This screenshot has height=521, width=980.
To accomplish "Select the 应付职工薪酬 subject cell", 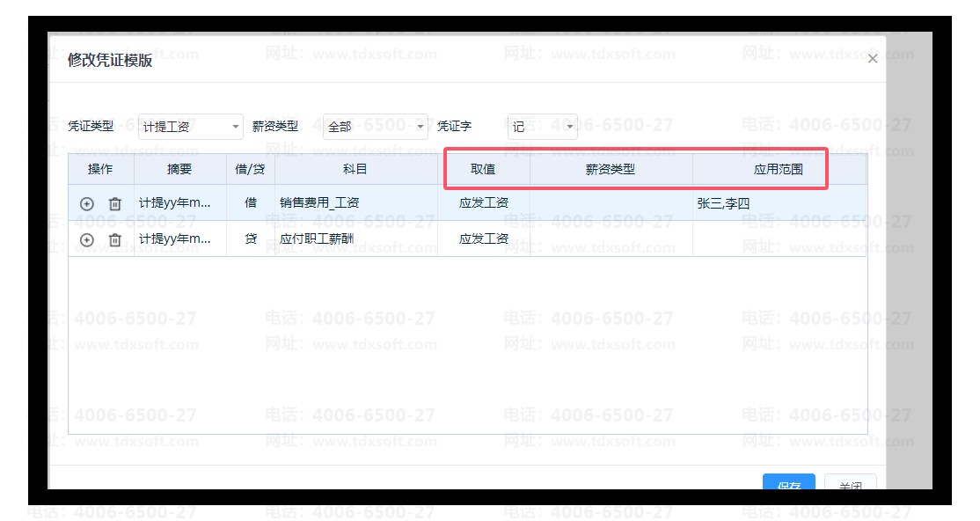I will coord(355,239).
